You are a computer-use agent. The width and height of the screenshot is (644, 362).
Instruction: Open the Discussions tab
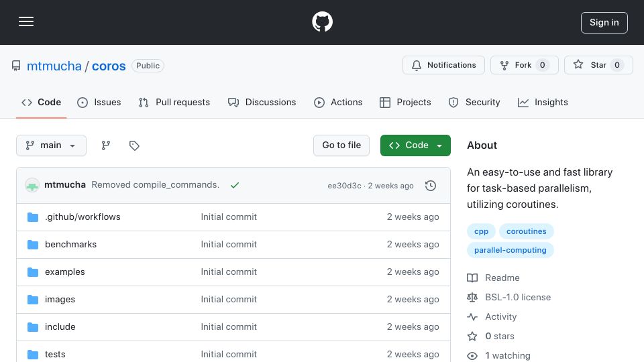[262, 102]
